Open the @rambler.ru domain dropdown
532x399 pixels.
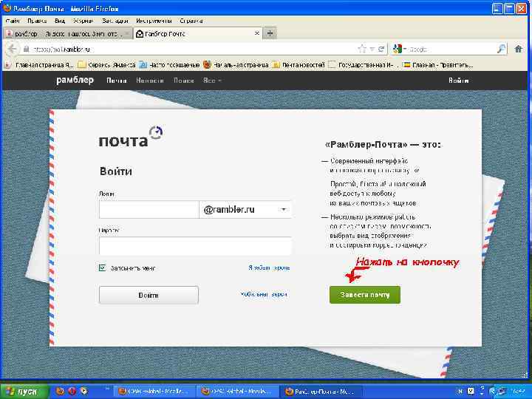[x=245, y=209]
